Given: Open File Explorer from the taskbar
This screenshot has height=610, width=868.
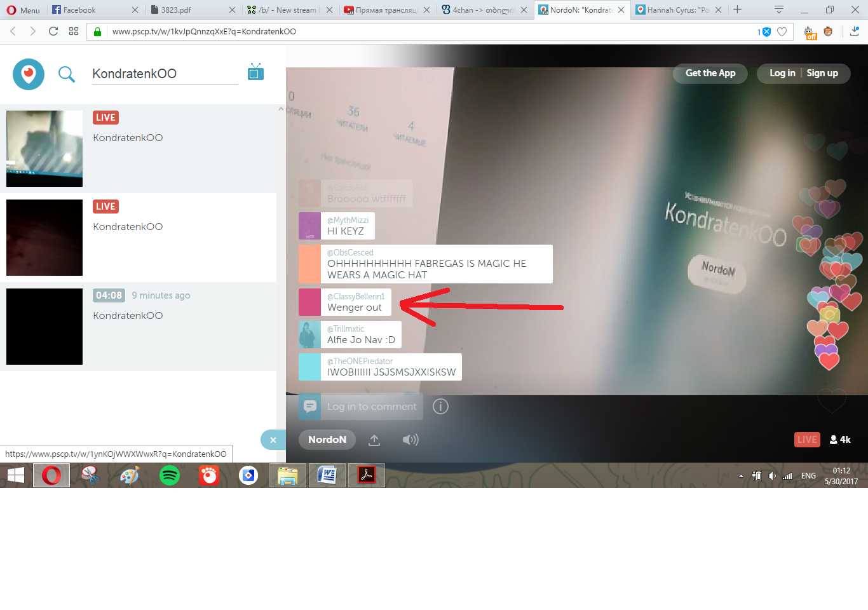Looking at the screenshot, I should click(288, 475).
